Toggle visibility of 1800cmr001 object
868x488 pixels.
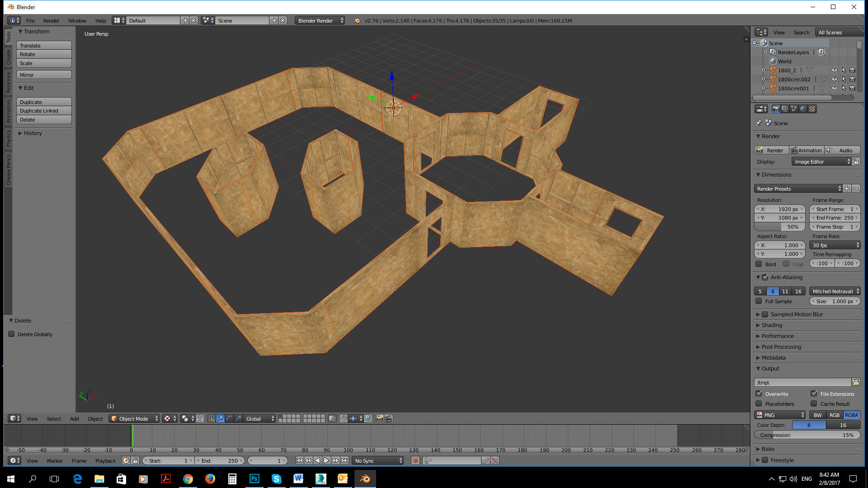(835, 88)
